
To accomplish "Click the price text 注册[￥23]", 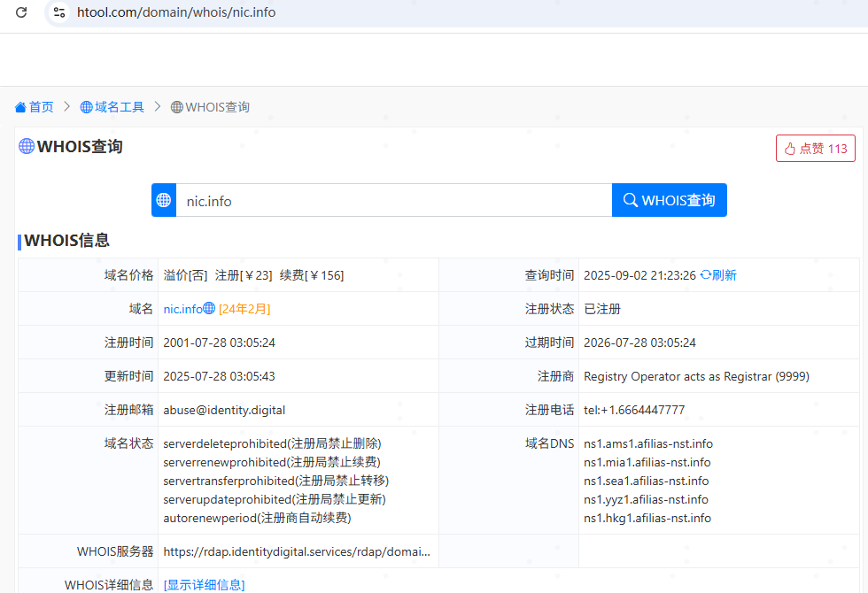I will click(244, 275).
